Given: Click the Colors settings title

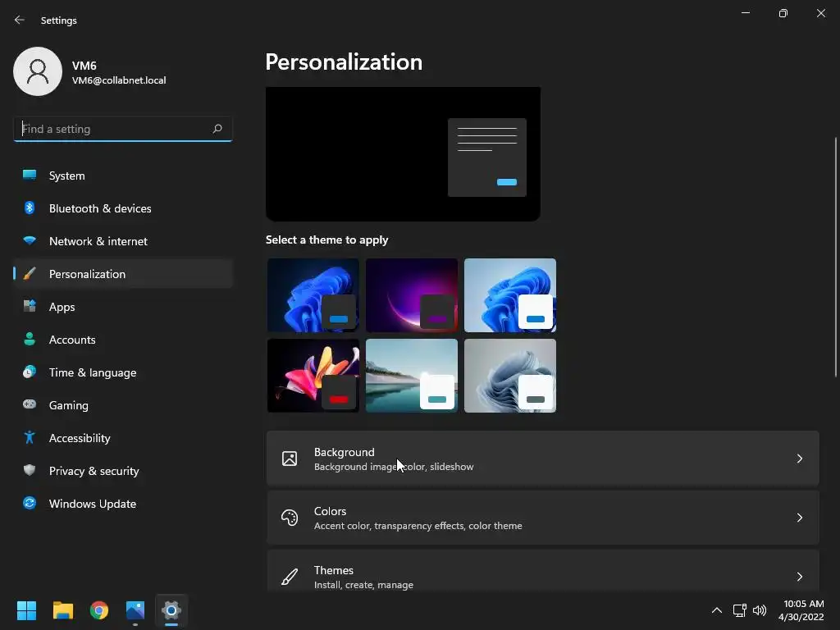Looking at the screenshot, I should pos(330,511).
